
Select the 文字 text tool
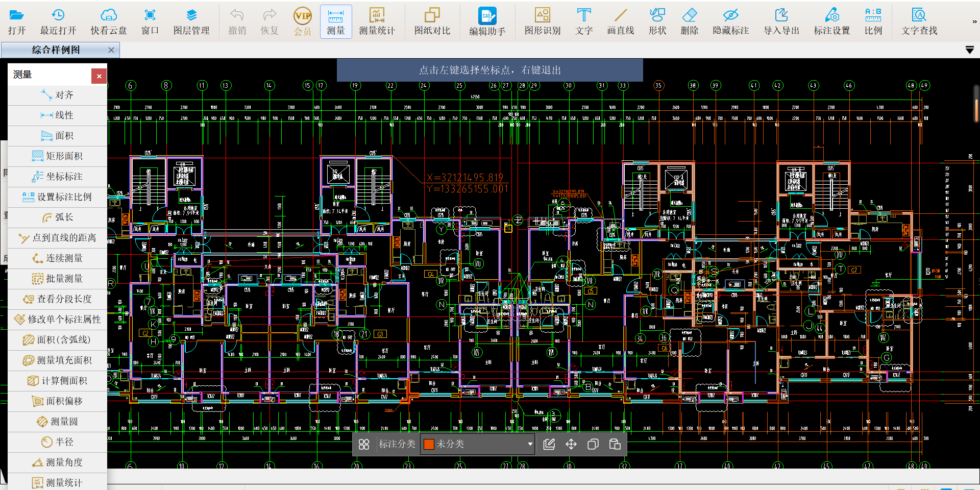584,22
